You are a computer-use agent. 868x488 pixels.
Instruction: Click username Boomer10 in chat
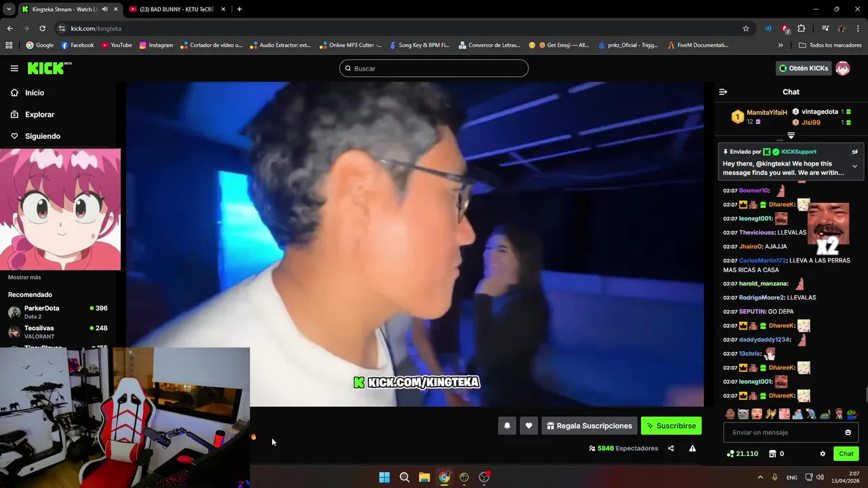753,190
